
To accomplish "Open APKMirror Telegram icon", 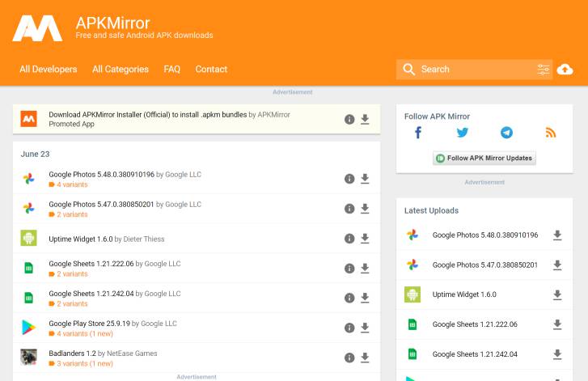I will click(506, 133).
